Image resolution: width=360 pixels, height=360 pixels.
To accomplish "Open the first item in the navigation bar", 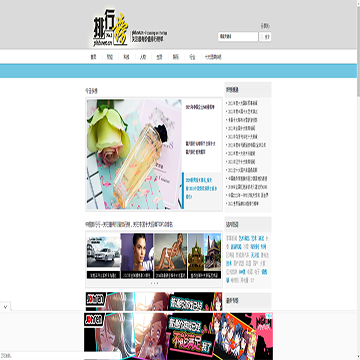I will 93,57.
